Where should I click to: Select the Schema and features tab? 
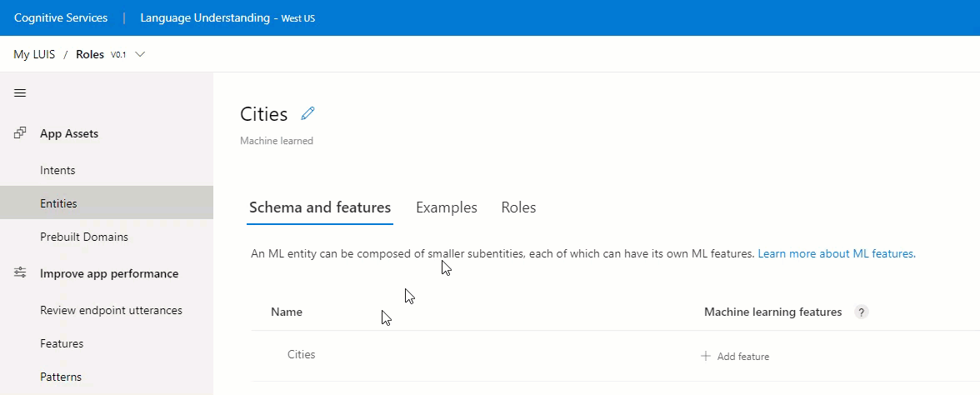click(x=320, y=207)
